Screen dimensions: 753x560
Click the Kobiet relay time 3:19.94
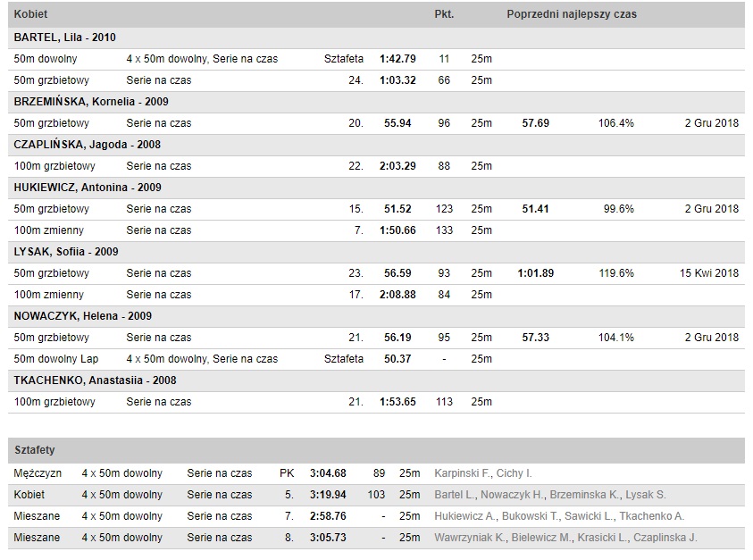pyautogui.click(x=328, y=495)
